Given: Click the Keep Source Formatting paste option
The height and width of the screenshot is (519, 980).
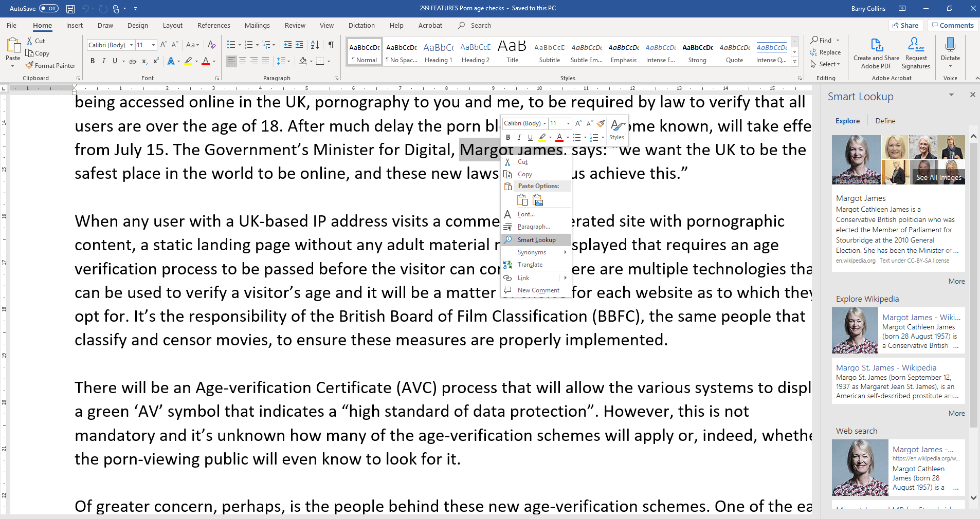Looking at the screenshot, I should [522, 200].
